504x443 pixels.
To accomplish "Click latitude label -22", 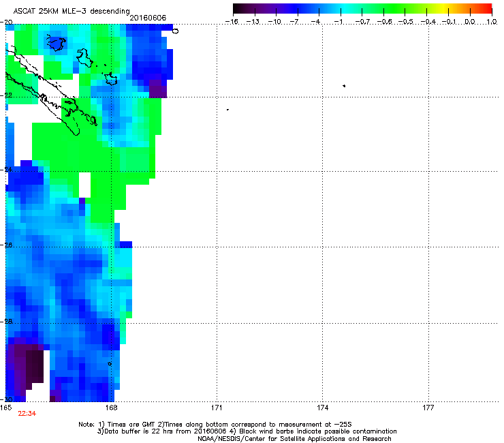I will pos(6,95).
